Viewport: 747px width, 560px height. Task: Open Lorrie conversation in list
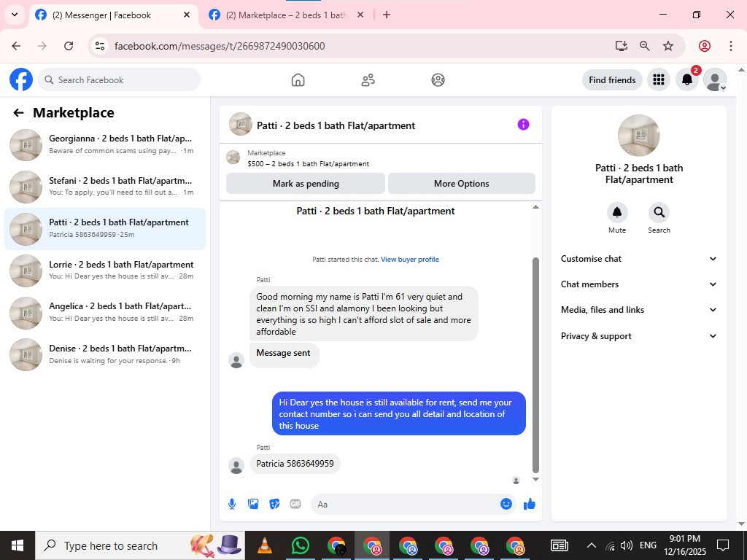(105, 271)
